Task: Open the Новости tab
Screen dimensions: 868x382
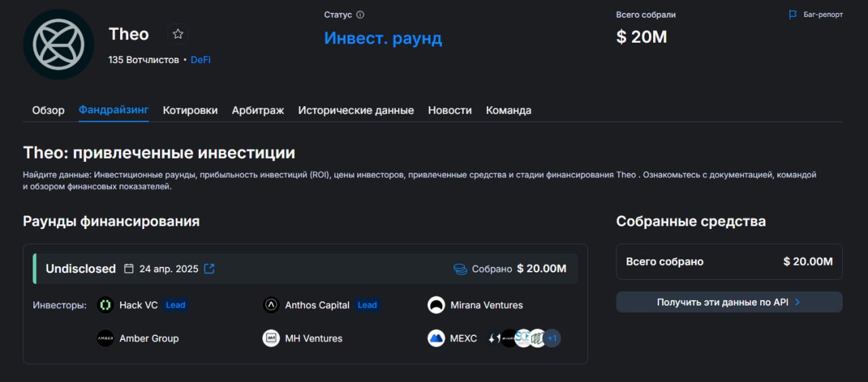Action: click(450, 110)
